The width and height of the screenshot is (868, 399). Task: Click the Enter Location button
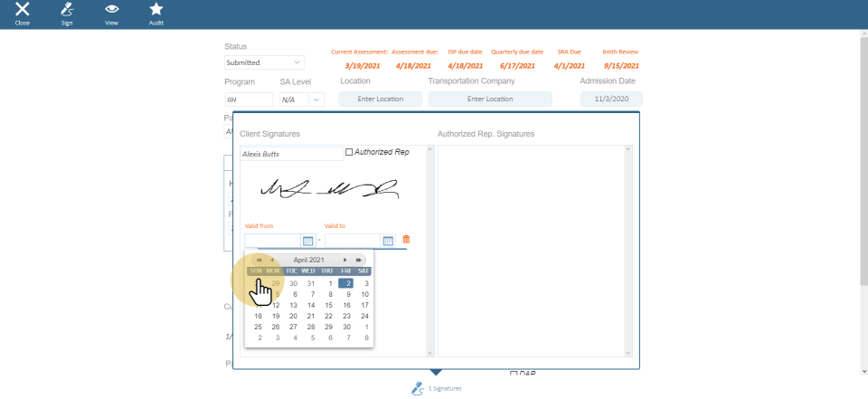[x=381, y=100]
